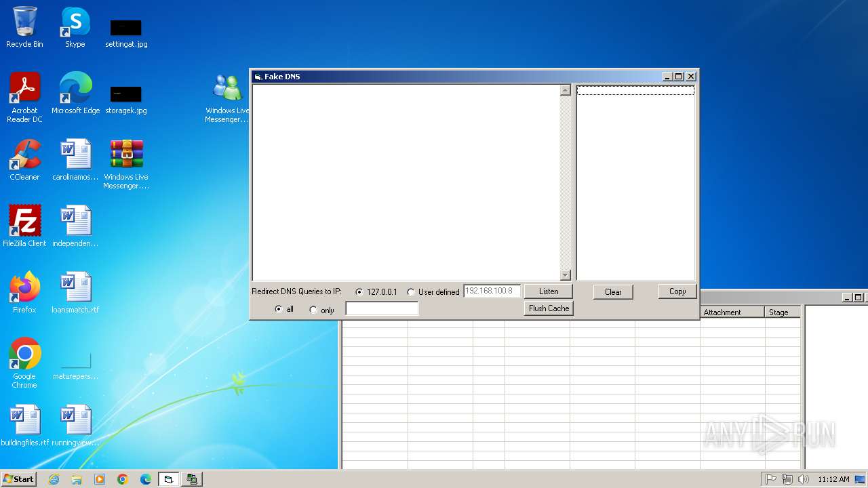Launch CCleaner from the desktop
Screen dimensions: 868x488
[24, 160]
